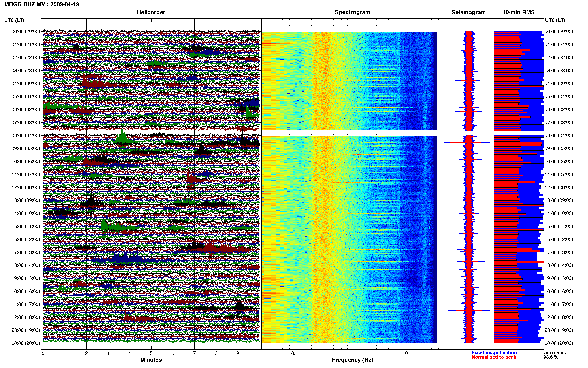The image size is (588, 368).
Task: Click 10:00 (06:00) label beside RMS panel
Action: point(559,161)
